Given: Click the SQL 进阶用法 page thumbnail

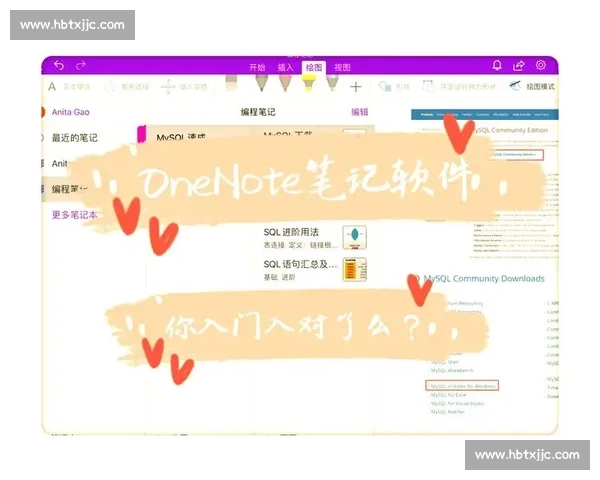Looking at the screenshot, I should pos(354,237).
